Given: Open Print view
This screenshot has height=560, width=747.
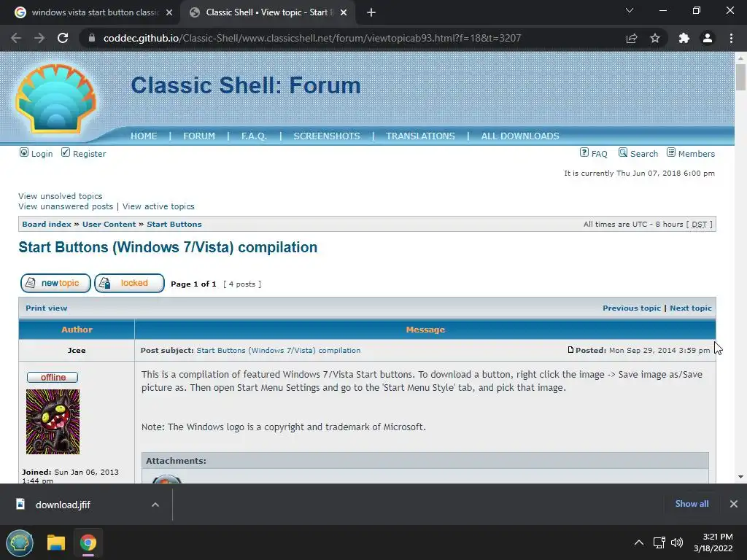Looking at the screenshot, I should pyautogui.click(x=47, y=308).
